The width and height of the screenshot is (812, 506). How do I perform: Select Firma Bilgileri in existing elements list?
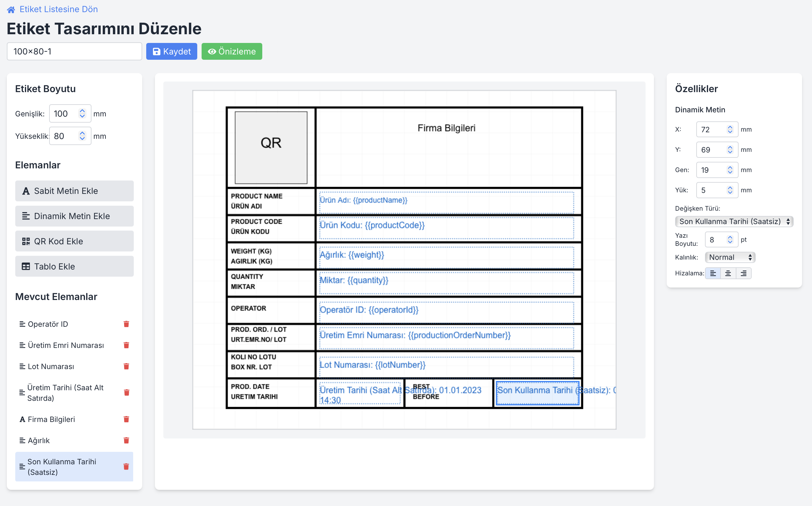click(x=51, y=419)
